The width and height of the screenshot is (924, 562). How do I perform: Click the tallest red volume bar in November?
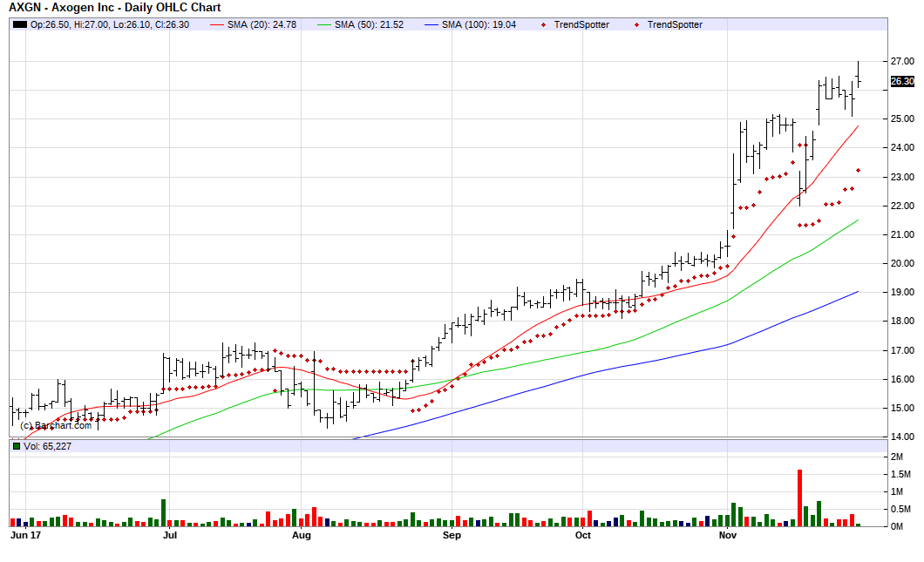[799, 498]
